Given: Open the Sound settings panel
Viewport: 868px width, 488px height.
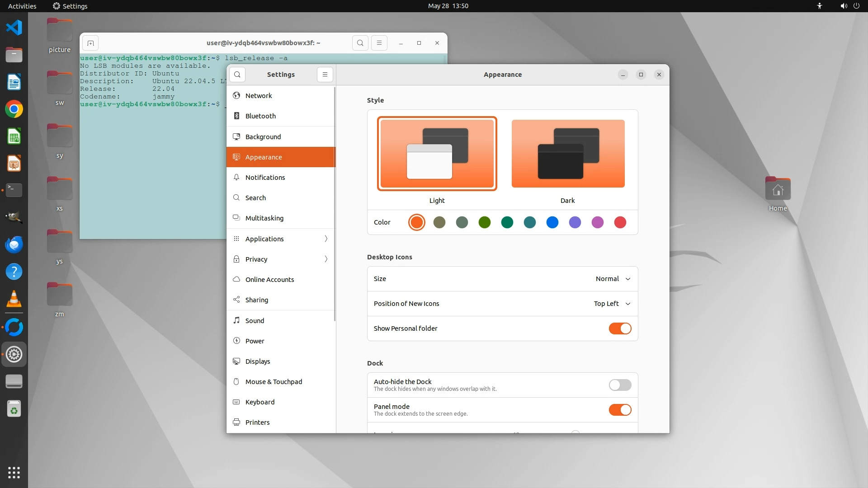Looking at the screenshot, I should [255, 320].
